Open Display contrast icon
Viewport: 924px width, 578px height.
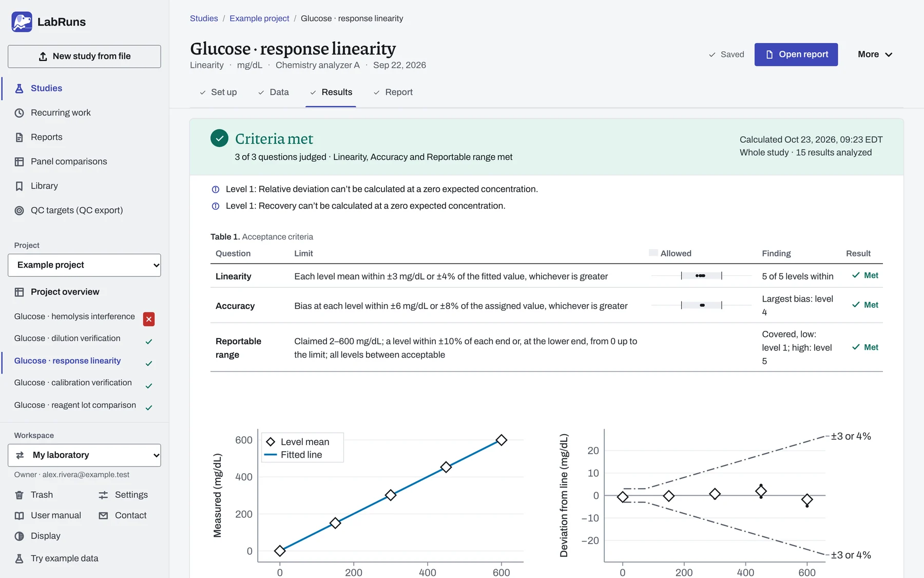tap(19, 536)
